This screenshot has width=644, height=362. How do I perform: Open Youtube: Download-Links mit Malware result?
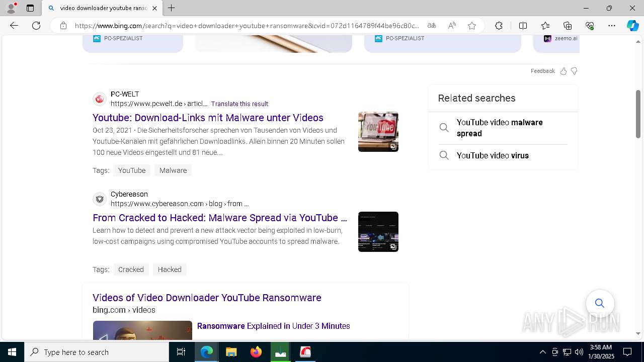click(x=208, y=118)
